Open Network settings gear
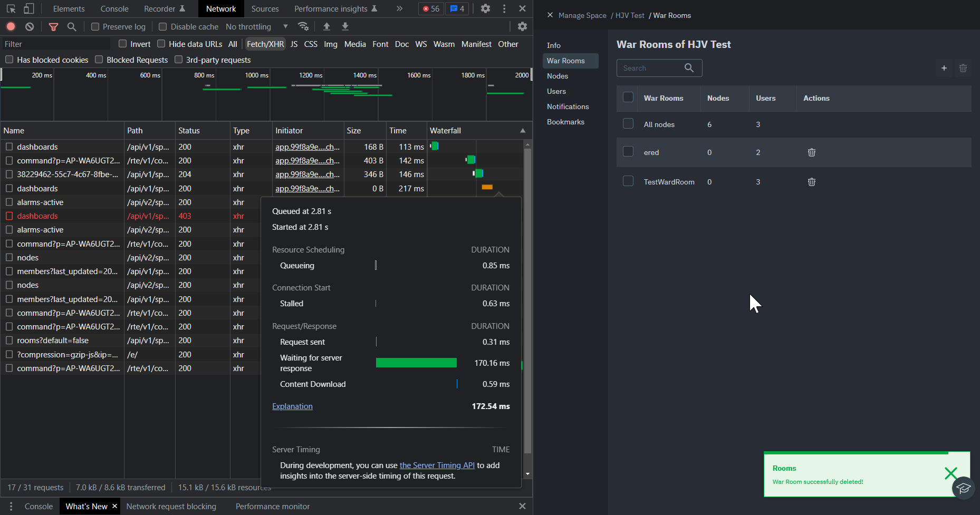The height and width of the screenshot is (515, 980). point(522,26)
